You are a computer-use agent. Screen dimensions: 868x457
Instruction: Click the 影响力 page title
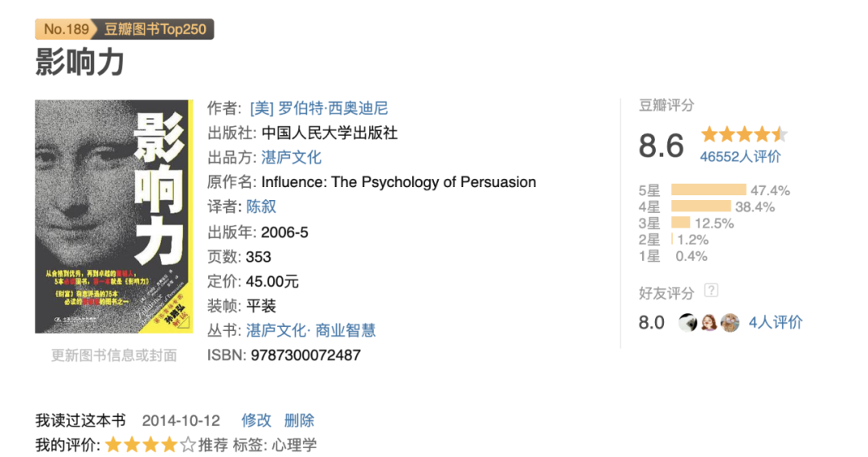tap(80, 61)
